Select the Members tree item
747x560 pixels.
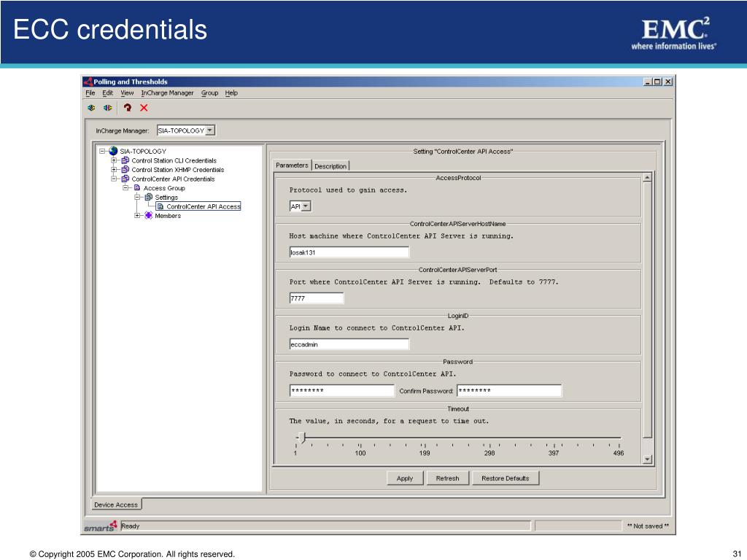tap(168, 216)
